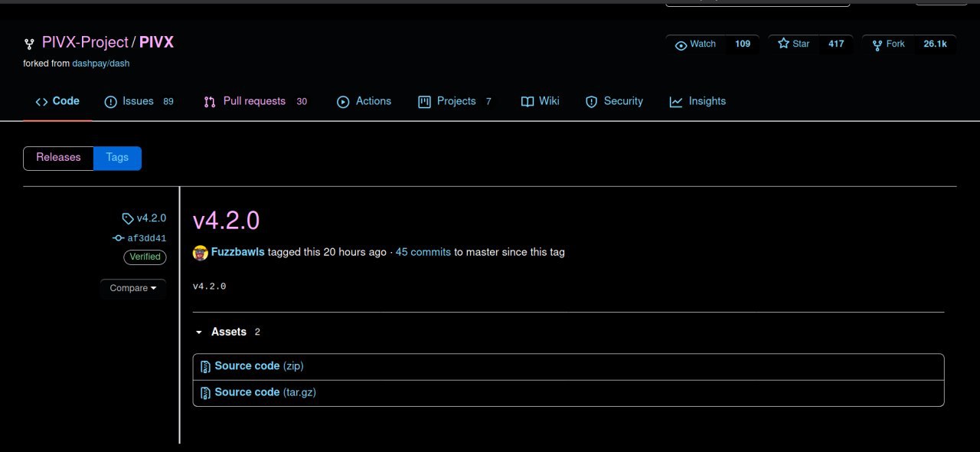Click the Watch button
Image resolution: width=980 pixels, height=452 pixels.
695,44
